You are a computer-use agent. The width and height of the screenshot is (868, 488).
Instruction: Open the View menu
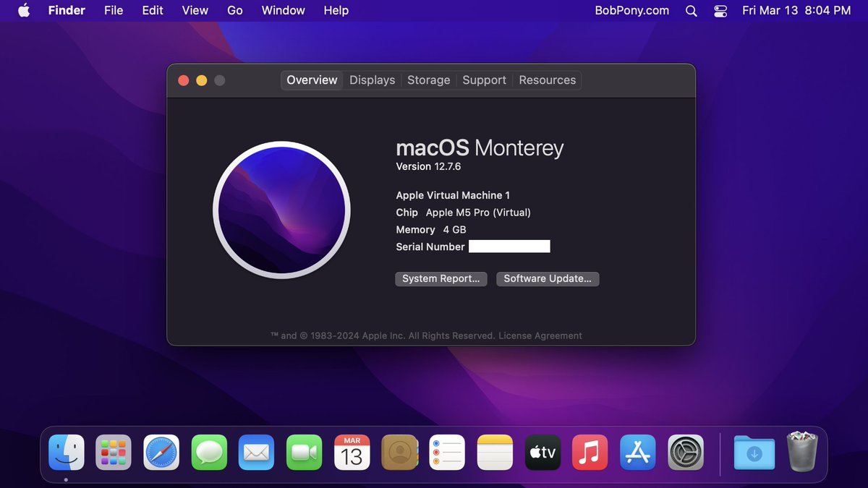click(x=195, y=10)
